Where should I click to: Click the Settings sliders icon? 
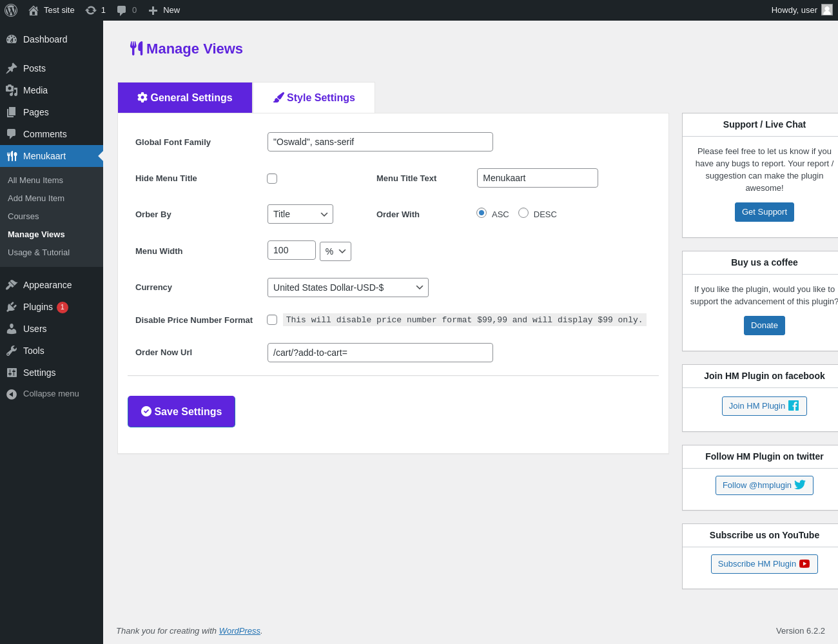[12, 373]
